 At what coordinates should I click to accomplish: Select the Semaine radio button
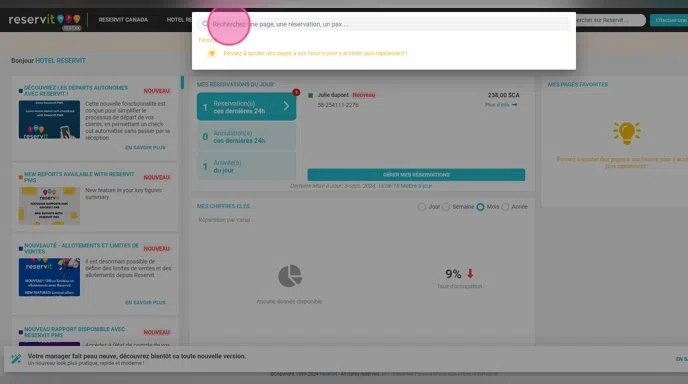(x=446, y=207)
